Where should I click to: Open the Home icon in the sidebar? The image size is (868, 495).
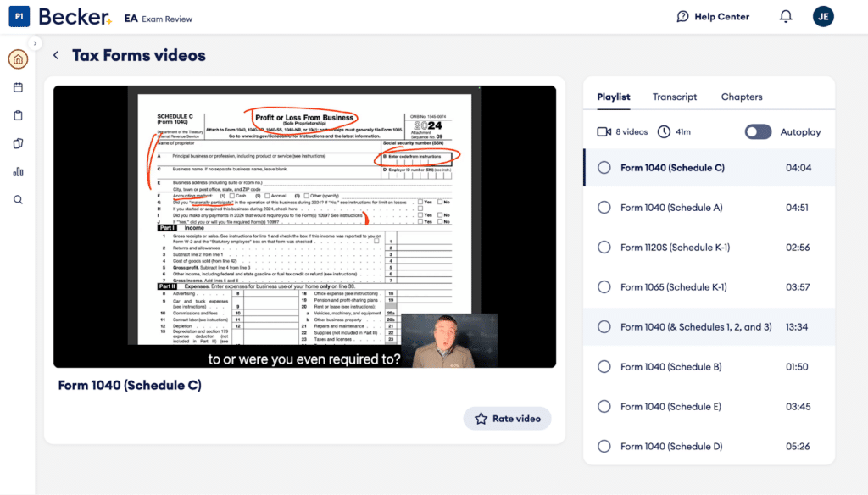[x=17, y=59]
